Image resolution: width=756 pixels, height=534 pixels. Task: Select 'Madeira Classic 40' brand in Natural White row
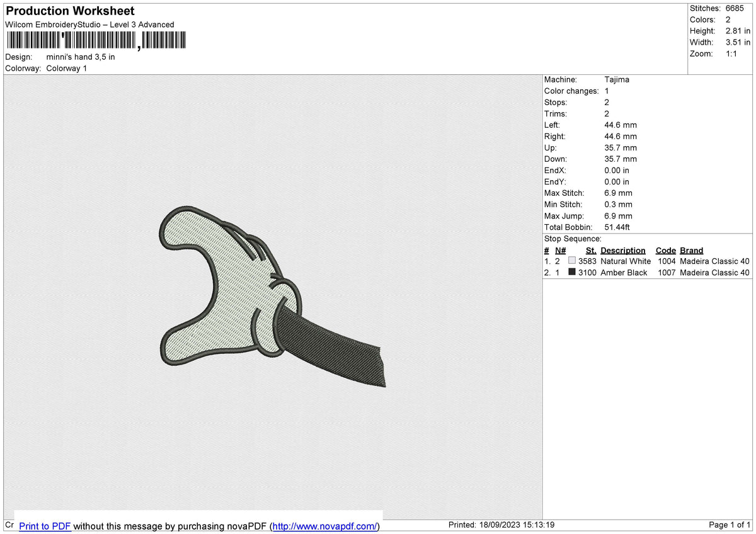715,261
